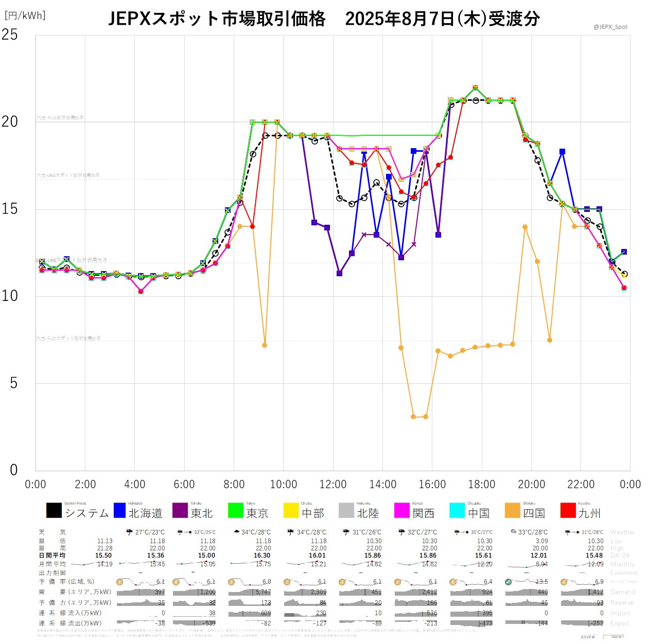648x644 pixels.
Task: Click the Hokkaido weather icon beside 27°C/23°C
Action: point(129,532)
